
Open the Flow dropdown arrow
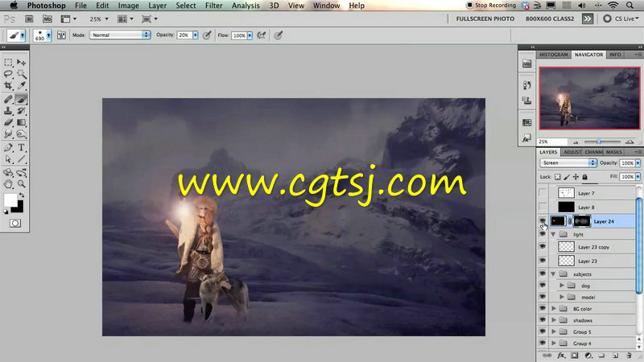(250, 35)
